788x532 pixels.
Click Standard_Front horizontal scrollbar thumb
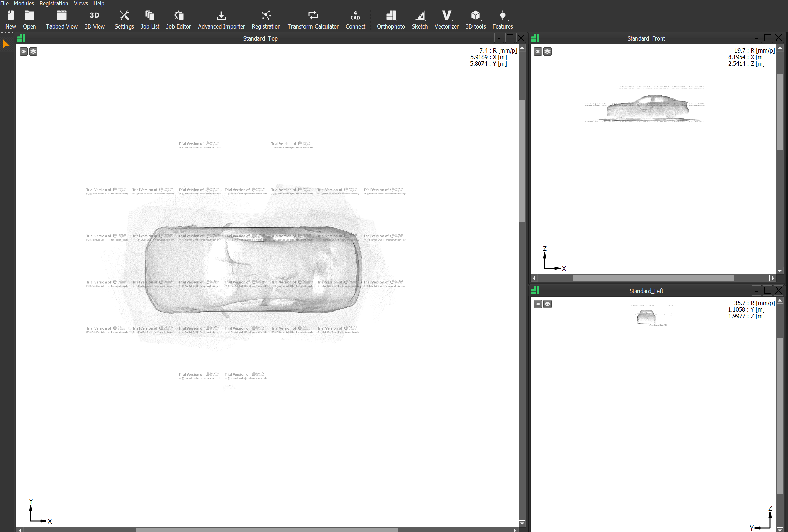(x=653, y=278)
